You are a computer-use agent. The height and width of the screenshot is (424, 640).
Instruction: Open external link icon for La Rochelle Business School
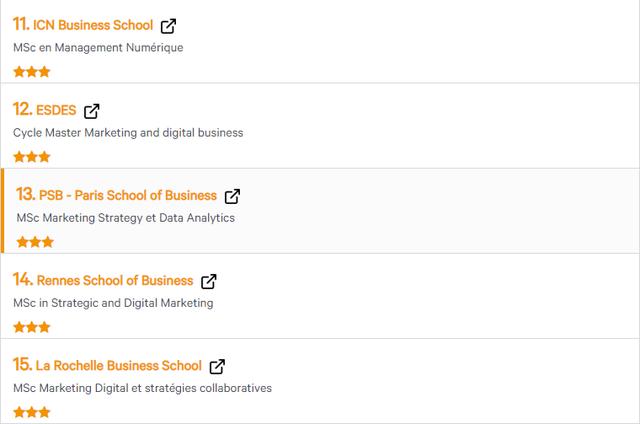(217, 366)
